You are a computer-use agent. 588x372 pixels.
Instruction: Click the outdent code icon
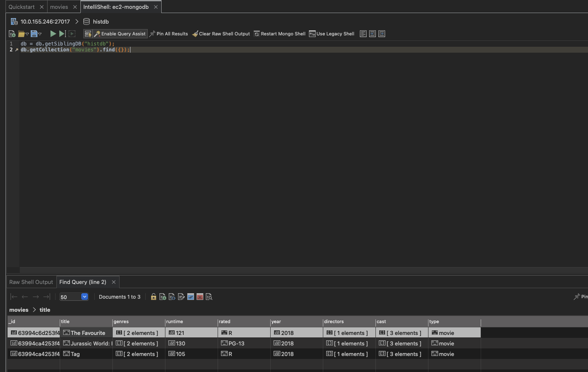[382, 34]
